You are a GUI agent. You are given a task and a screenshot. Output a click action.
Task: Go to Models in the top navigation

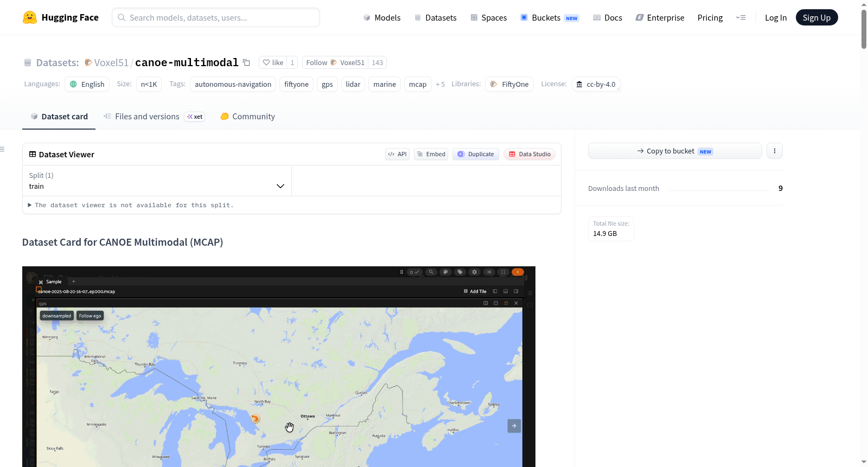coord(381,17)
